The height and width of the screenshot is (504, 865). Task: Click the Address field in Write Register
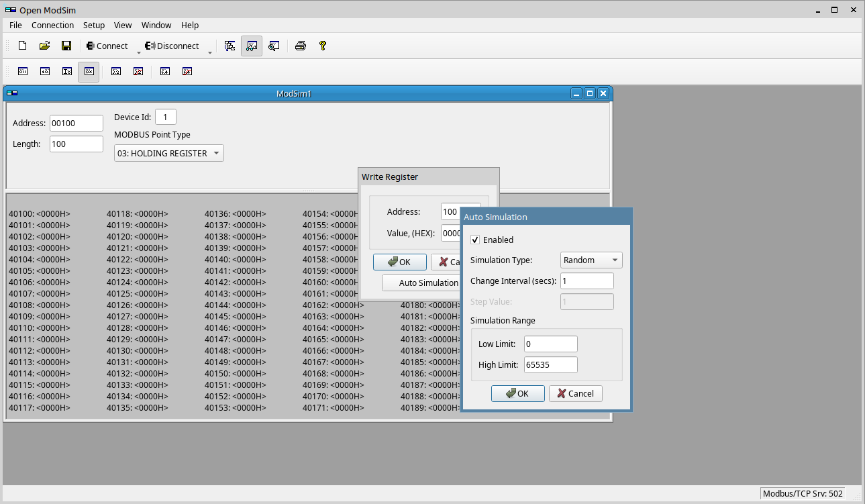click(x=451, y=211)
